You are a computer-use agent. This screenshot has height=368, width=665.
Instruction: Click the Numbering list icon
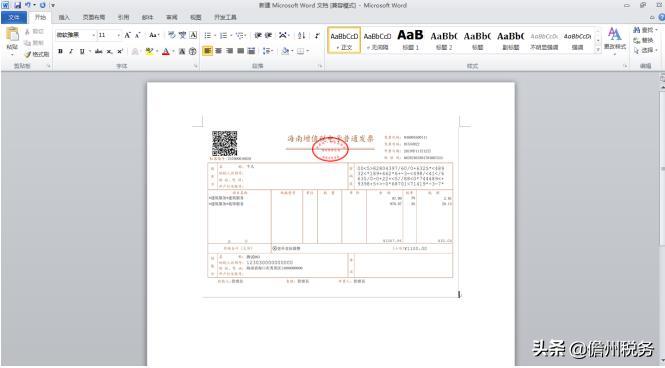[224, 36]
